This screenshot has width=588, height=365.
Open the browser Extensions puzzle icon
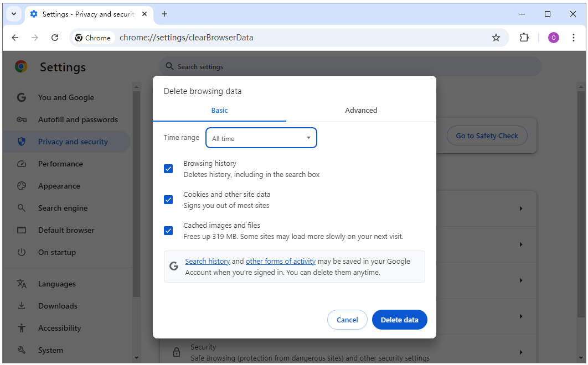click(x=524, y=38)
